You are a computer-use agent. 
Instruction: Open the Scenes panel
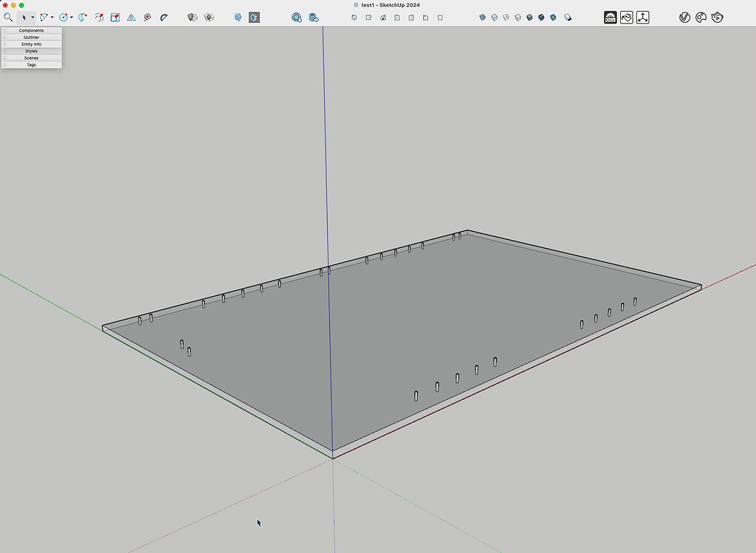click(31, 58)
